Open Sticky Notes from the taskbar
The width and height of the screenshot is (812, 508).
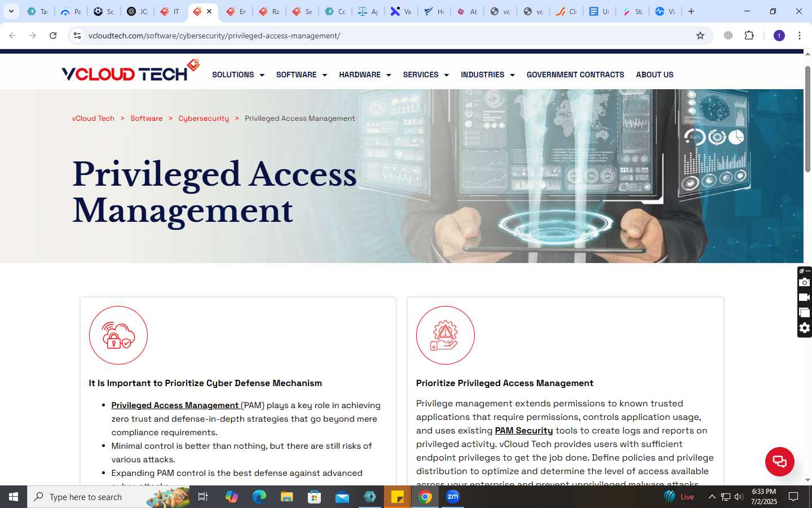(x=398, y=497)
